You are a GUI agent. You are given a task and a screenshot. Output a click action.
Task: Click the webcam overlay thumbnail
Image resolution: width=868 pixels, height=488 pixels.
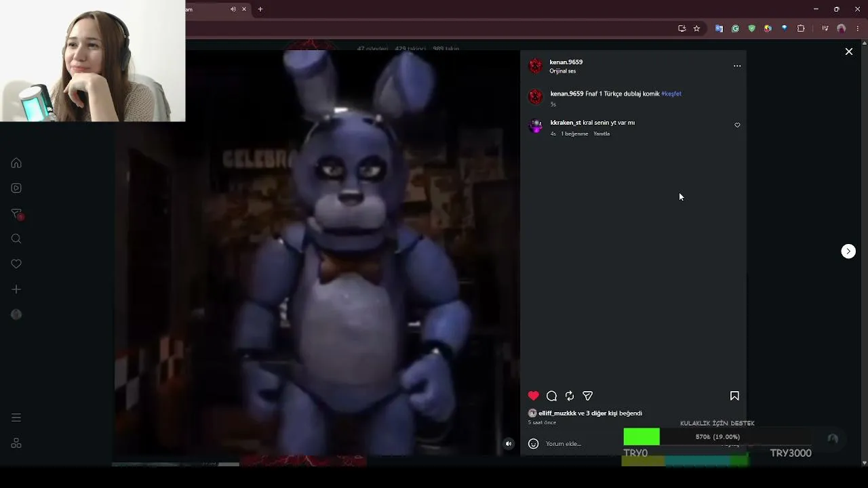93,61
